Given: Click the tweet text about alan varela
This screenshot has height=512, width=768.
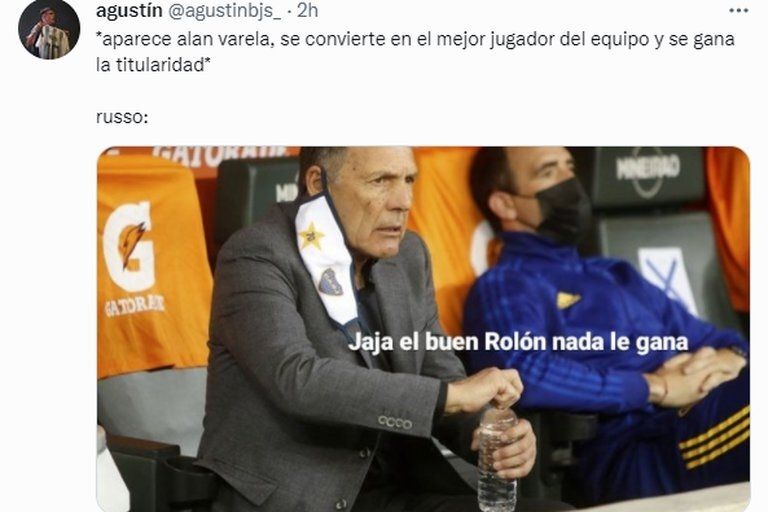Looking at the screenshot, I should pos(415,52).
